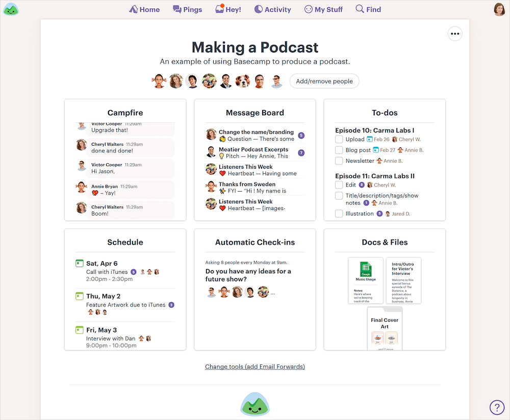Click the comment count badge on Meatier Podcast Excerpts

(301, 153)
